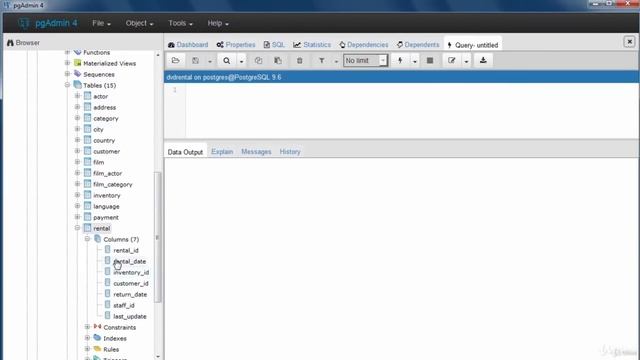Switch to the Dependents tab
Image resolution: width=640 pixels, height=360 pixels.
[418, 44]
